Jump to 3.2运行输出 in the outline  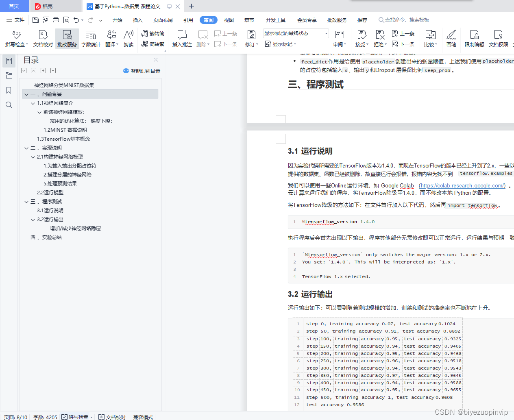(x=51, y=219)
